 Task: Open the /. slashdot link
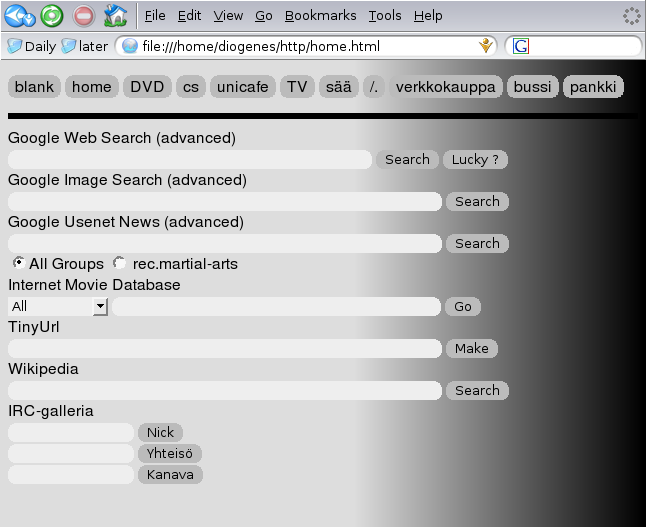(374, 87)
